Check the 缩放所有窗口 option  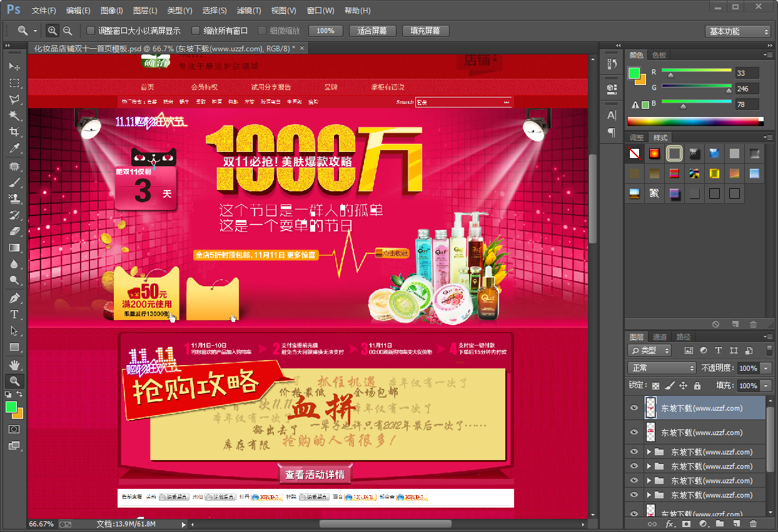(196, 31)
